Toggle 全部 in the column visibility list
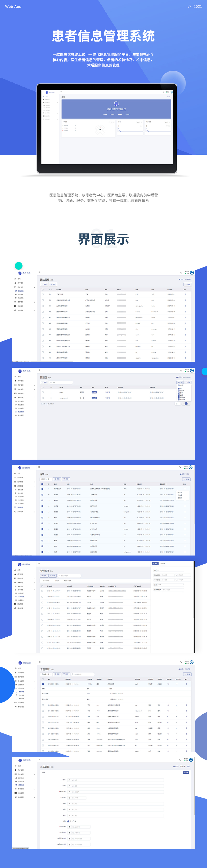 tap(179, 386)
